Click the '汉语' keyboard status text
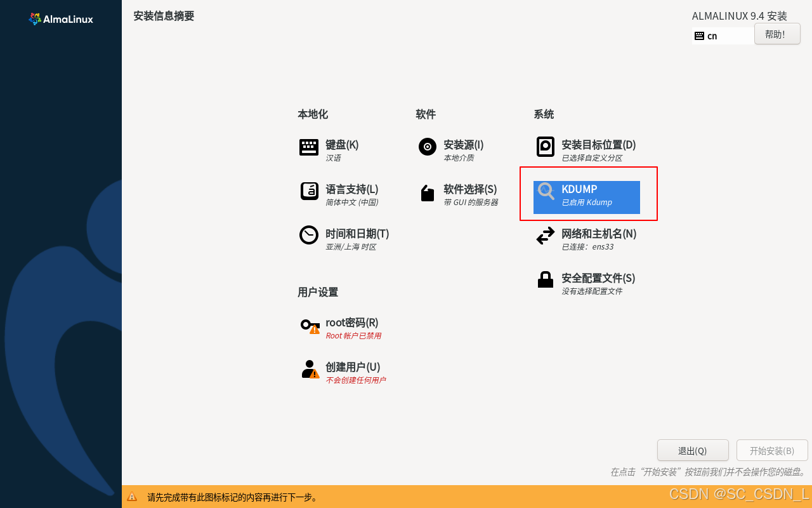This screenshot has height=508, width=812. [333, 158]
